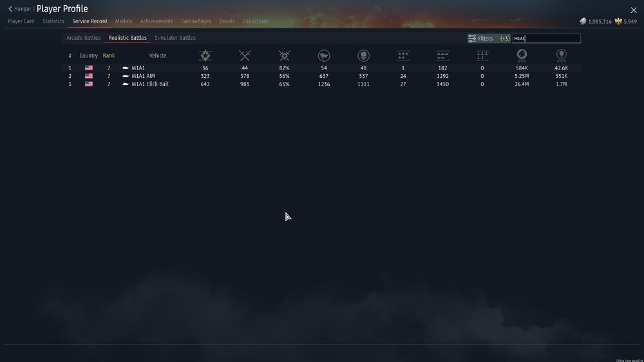Sort by the win-rate swords-and-star column icon
The width and height of the screenshot is (644, 362).
[284, 55]
